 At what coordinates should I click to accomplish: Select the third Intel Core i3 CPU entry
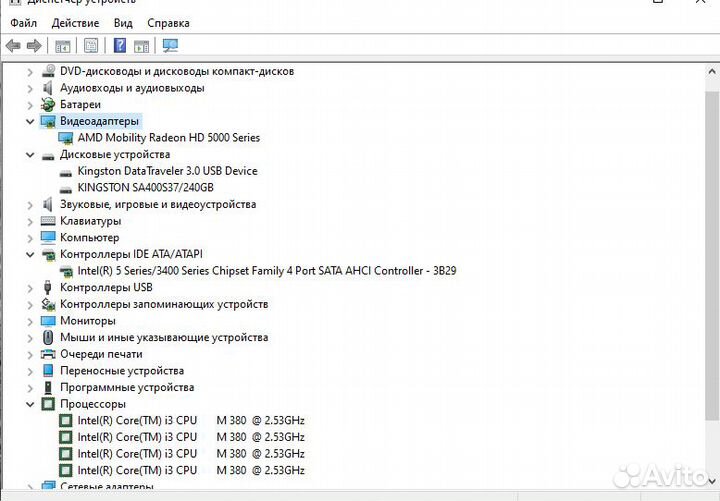click(x=191, y=454)
